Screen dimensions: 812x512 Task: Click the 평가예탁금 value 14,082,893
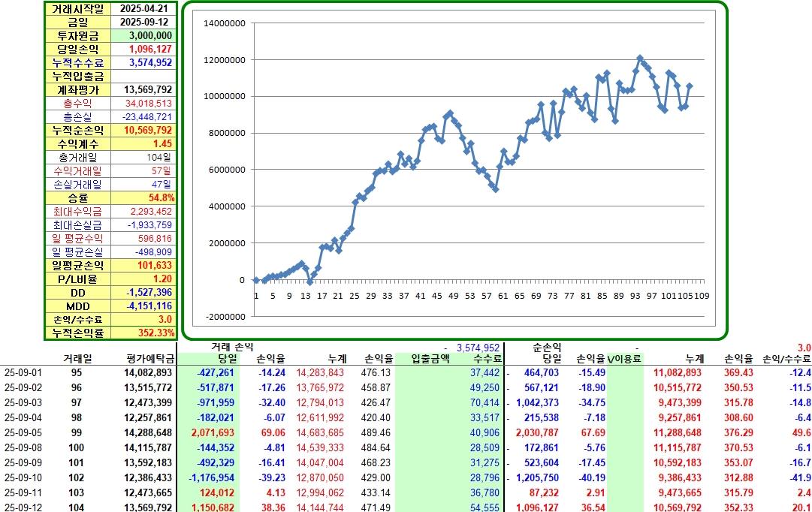point(147,373)
